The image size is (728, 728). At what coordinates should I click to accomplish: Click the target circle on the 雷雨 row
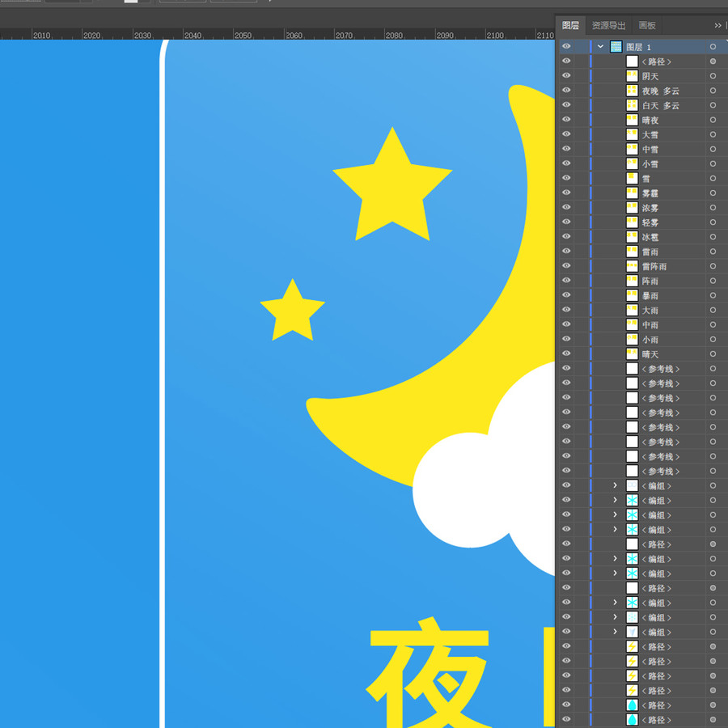713,252
